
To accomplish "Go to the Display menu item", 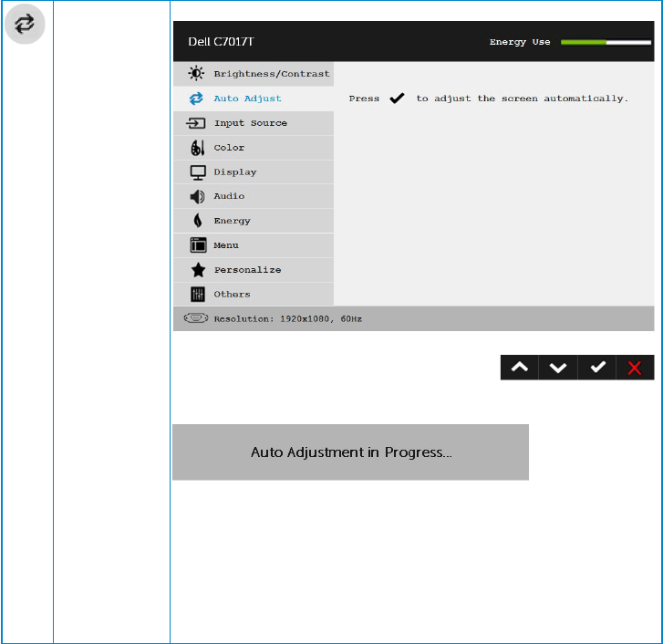I will (x=254, y=172).
